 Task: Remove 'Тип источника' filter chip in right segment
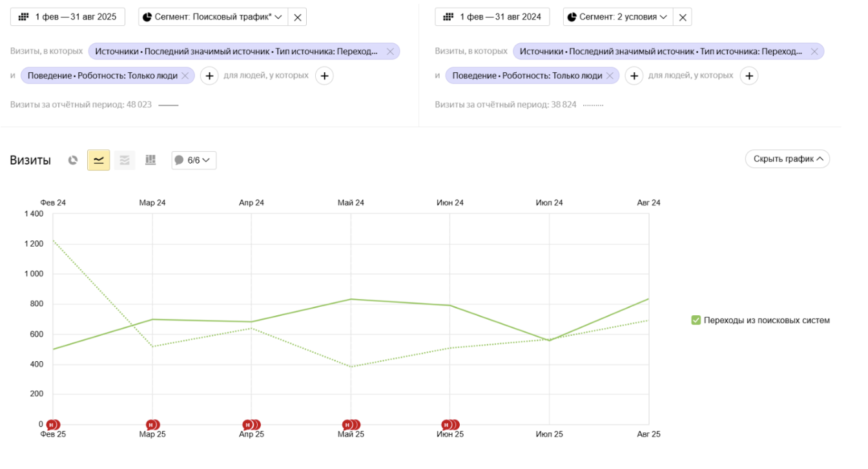814,52
